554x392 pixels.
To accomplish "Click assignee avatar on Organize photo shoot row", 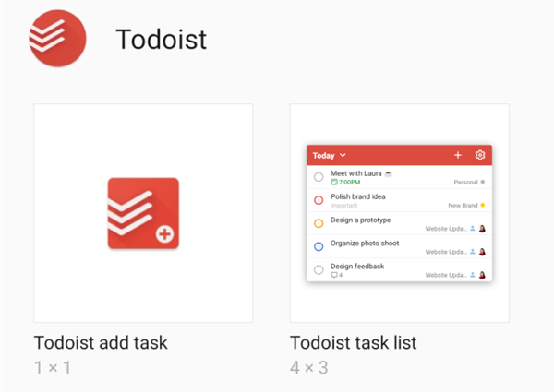I will point(482,252).
